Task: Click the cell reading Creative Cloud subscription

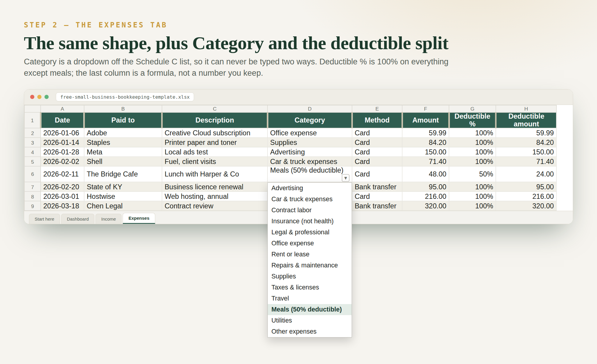Action: pyautogui.click(x=215, y=133)
